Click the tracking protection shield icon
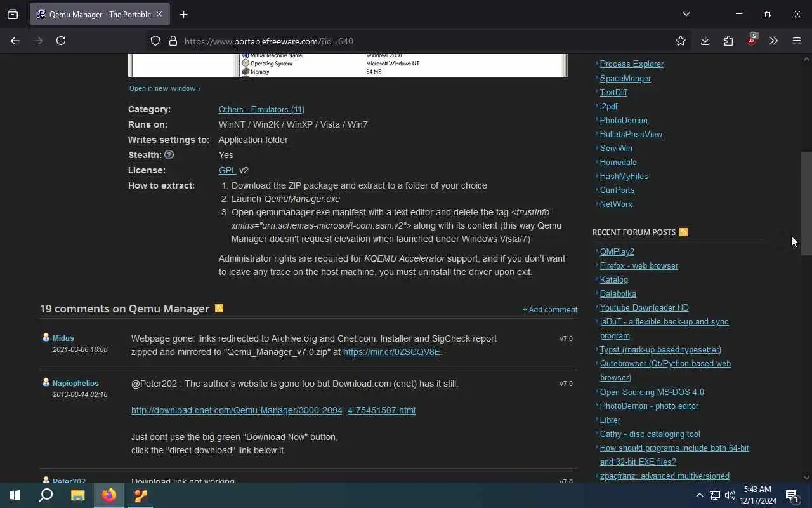Screen dimensions: 812x508 pyautogui.click(x=155, y=41)
